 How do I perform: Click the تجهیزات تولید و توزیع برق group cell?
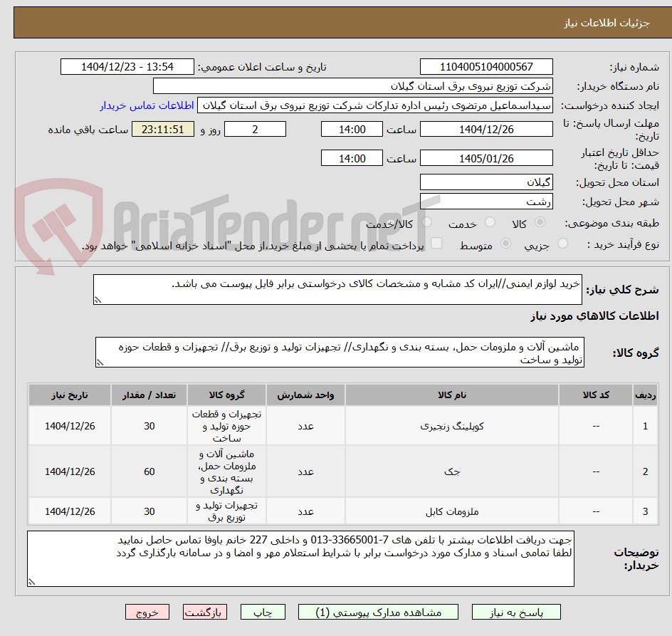coord(226,511)
